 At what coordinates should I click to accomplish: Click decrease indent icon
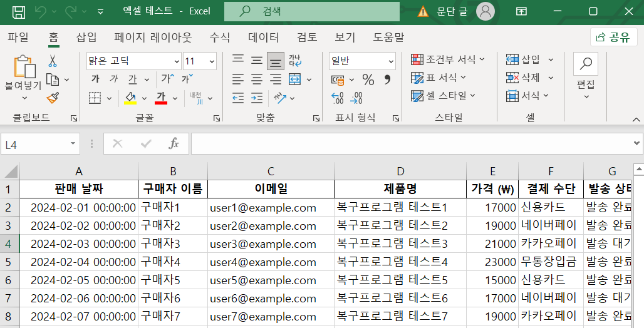(x=238, y=98)
